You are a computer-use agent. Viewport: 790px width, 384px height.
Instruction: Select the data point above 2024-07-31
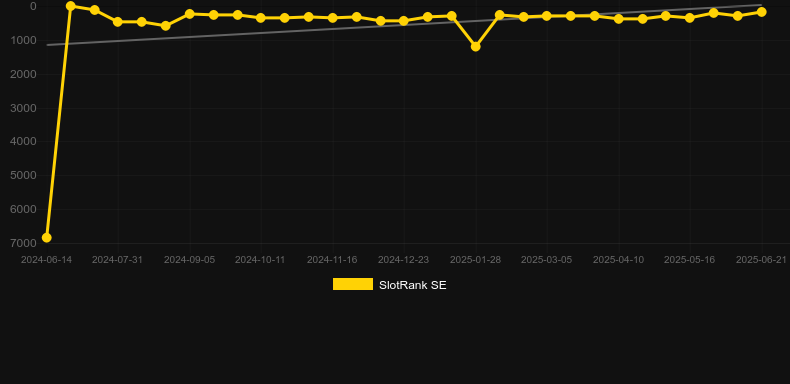click(117, 22)
